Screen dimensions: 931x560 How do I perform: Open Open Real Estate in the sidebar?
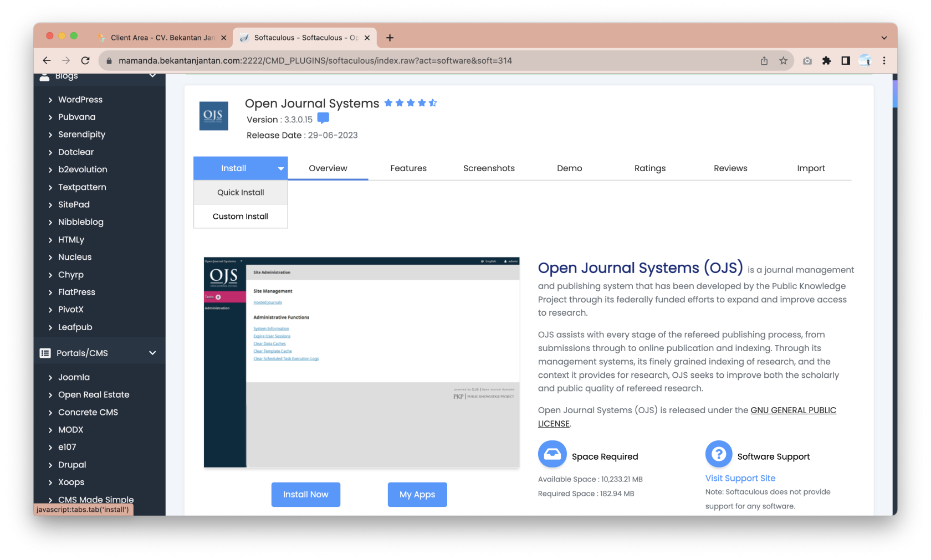(94, 394)
